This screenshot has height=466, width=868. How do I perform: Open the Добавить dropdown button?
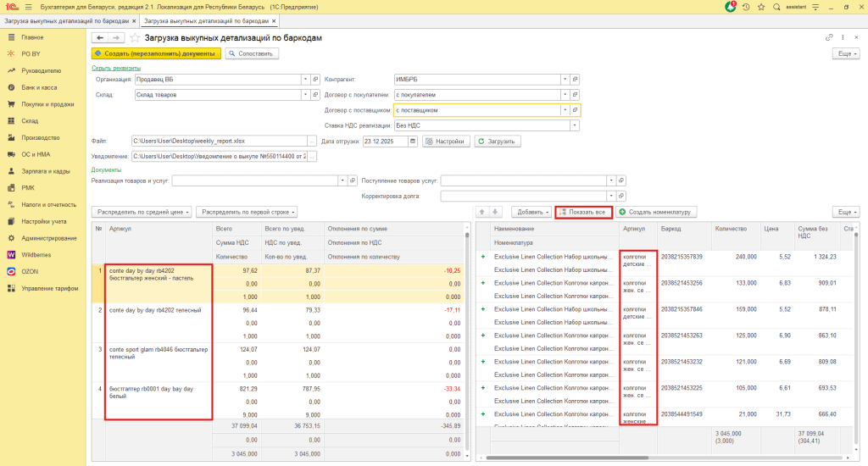click(531, 212)
